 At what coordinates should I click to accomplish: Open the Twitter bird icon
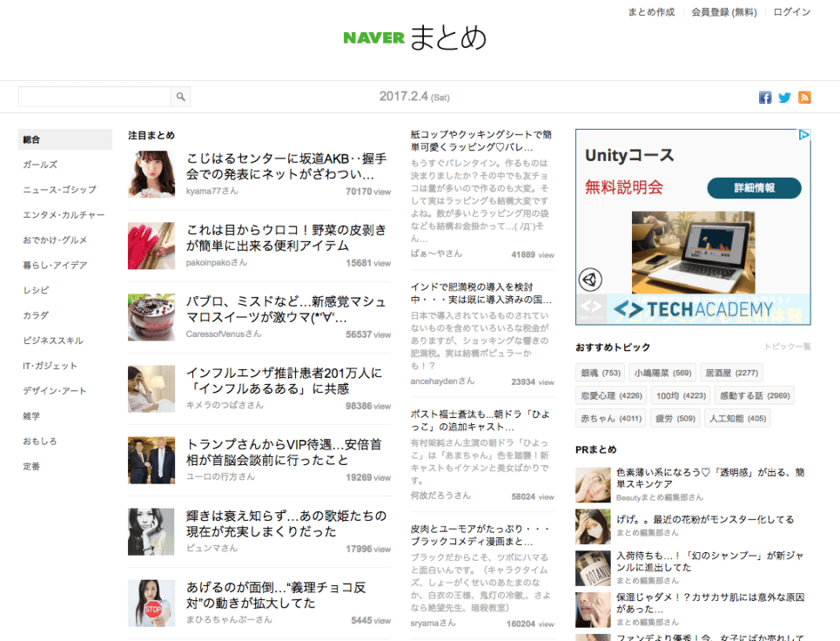(785, 98)
